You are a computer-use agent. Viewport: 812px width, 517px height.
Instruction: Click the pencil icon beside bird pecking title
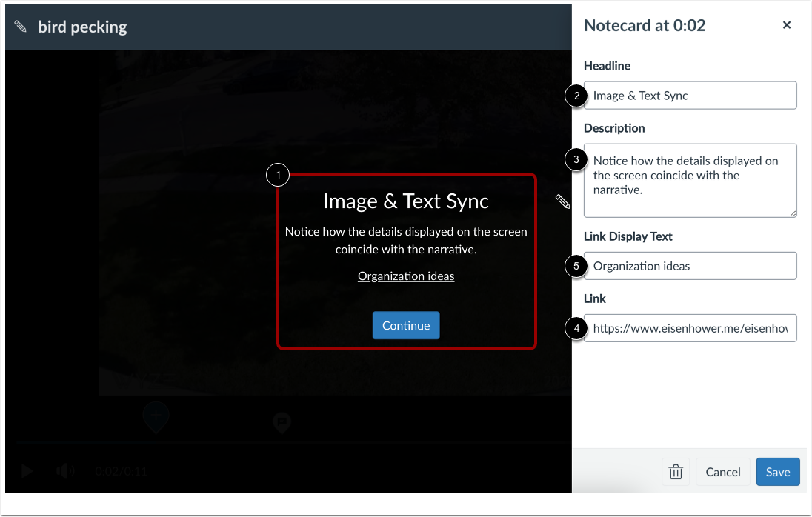click(x=20, y=27)
